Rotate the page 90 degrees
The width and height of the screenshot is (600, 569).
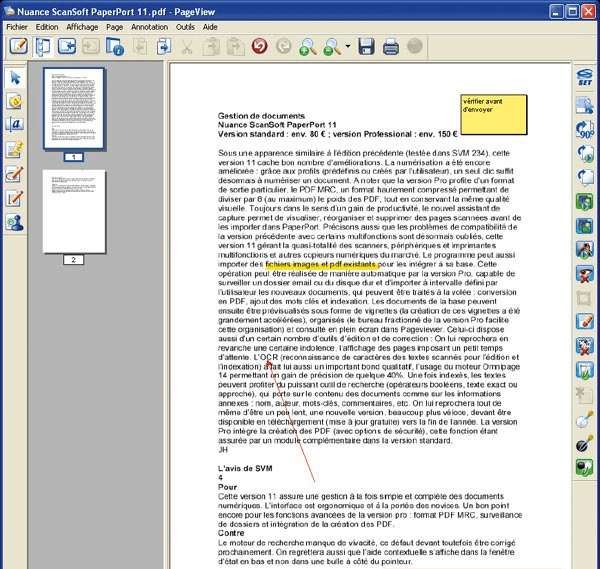pyautogui.click(x=585, y=130)
